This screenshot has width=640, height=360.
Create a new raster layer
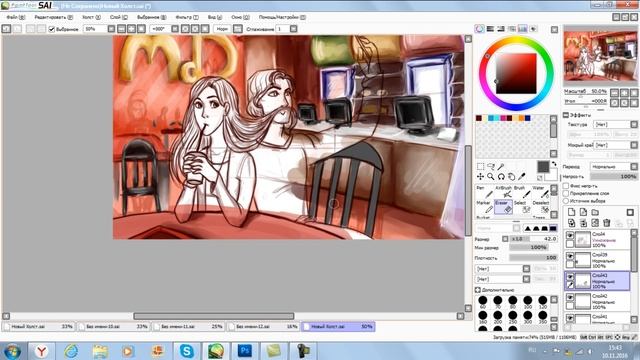point(571,212)
